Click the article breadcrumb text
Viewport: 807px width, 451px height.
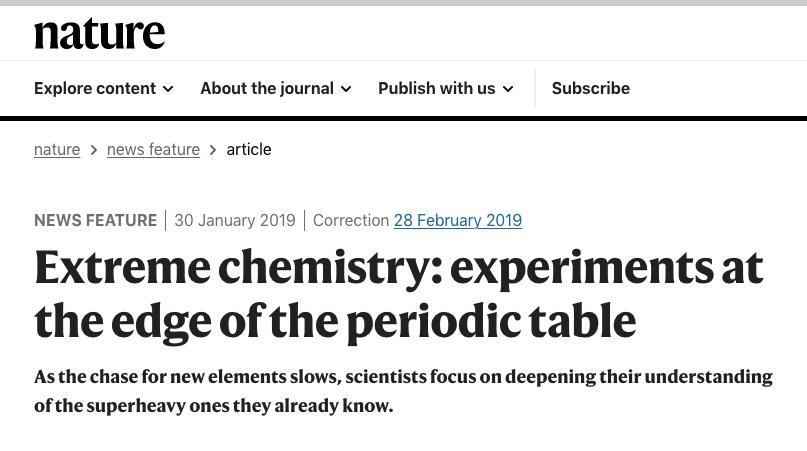(x=248, y=149)
